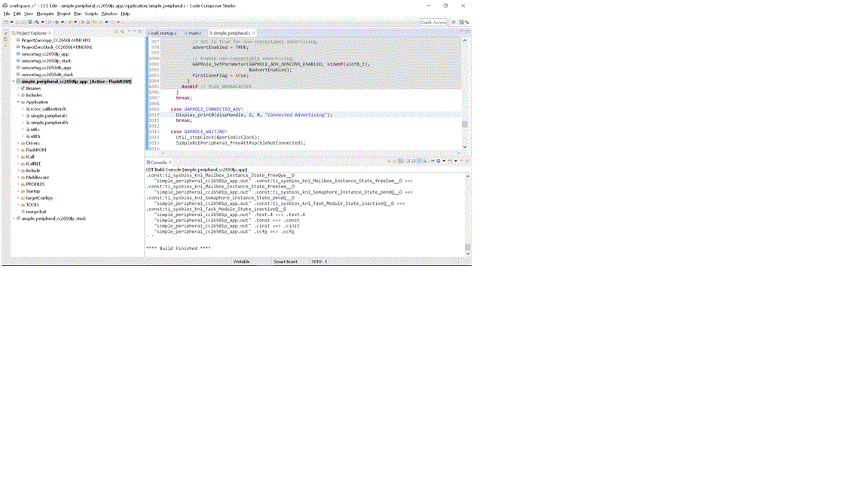868x488 pixels.
Task: Maximize the Console view
Action: point(467,161)
